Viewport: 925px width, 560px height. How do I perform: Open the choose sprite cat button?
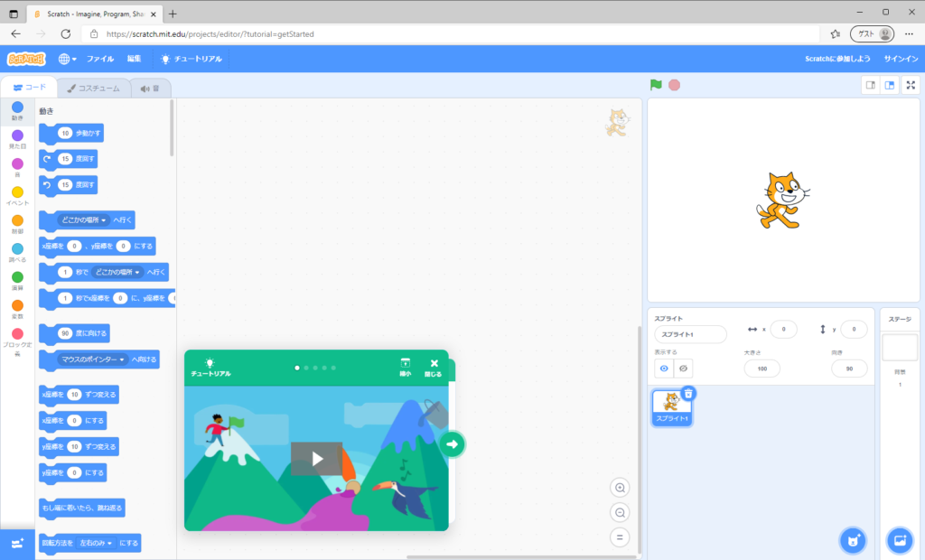pos(852,540)
